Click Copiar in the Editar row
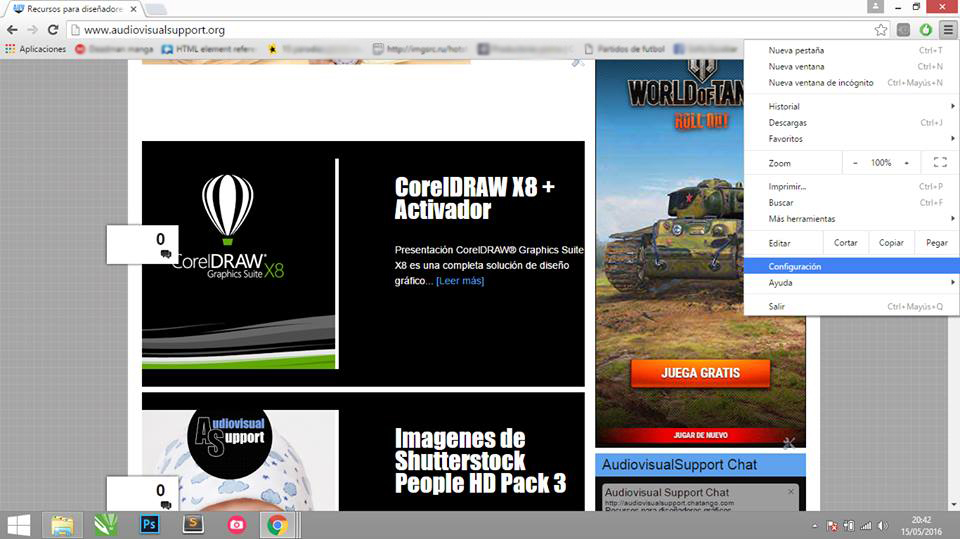Image resolution: width=960 pixels, height=539 pixels. coord(891,243)
